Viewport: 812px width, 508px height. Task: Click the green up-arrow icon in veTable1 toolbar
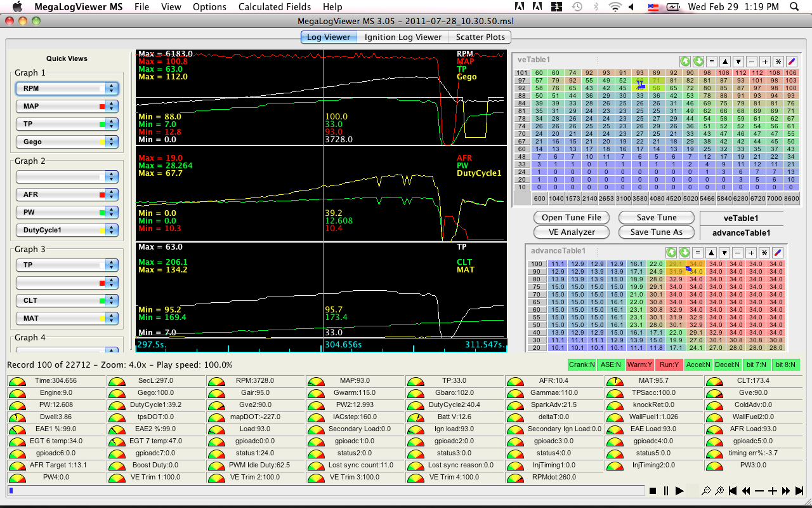684,62
